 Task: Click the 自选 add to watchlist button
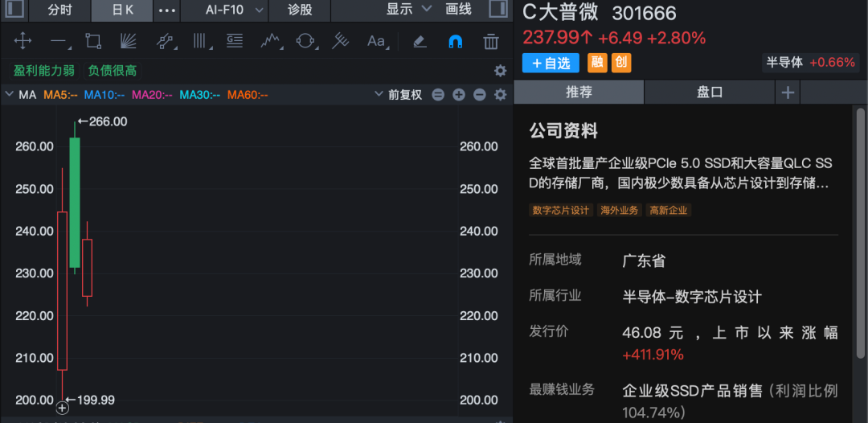[x=551, y=63]
